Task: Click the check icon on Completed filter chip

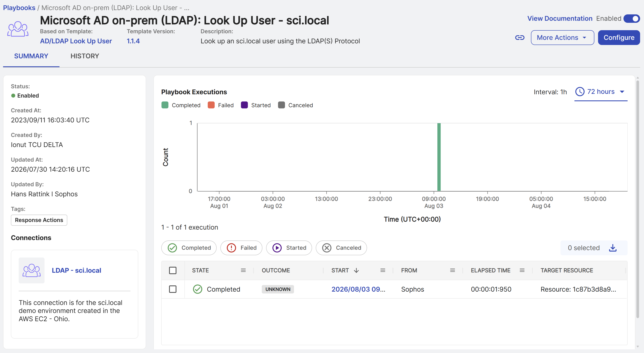Action: (172, 248)
